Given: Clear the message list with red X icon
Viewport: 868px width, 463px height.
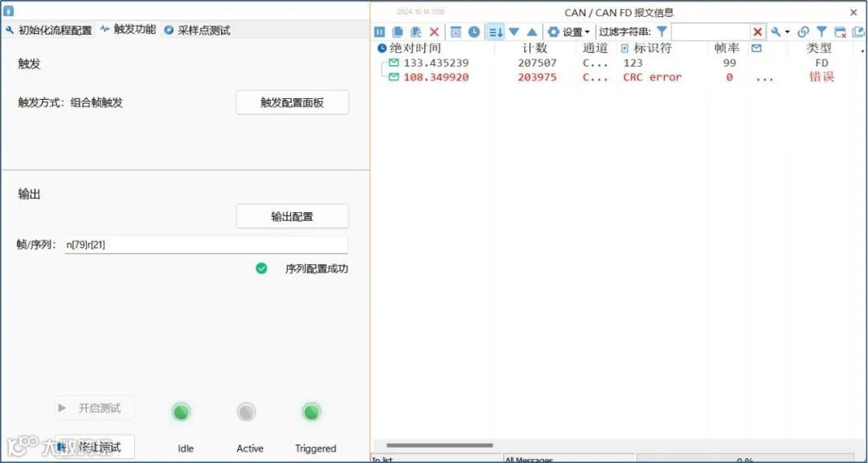Looking at the screenshot, I should (x=434, y=32).
